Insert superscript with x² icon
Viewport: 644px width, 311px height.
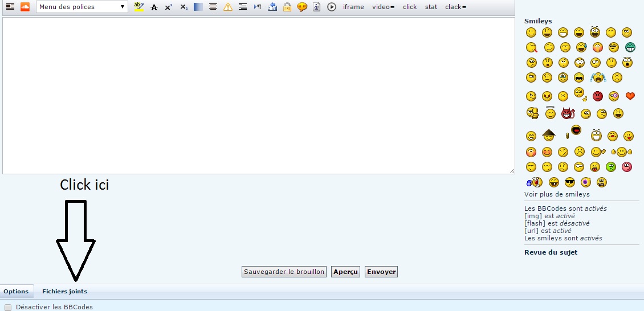[x=168, y=7]
